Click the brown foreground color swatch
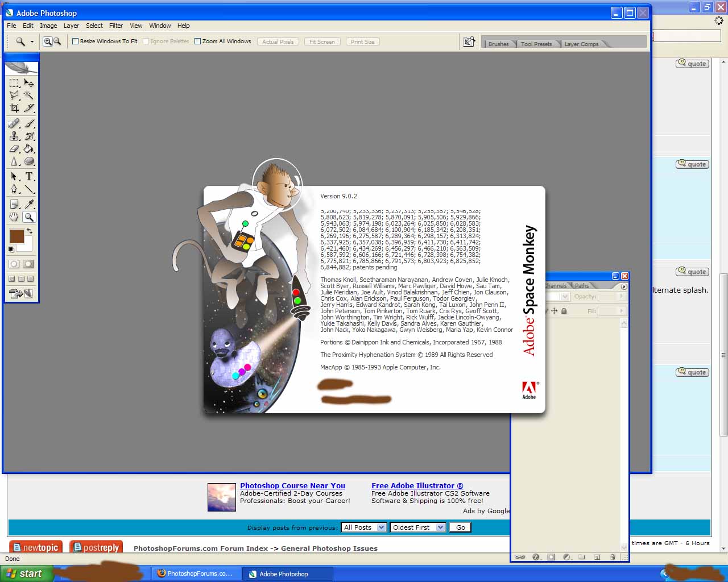 pyautogui.click(x=16, y=236)
